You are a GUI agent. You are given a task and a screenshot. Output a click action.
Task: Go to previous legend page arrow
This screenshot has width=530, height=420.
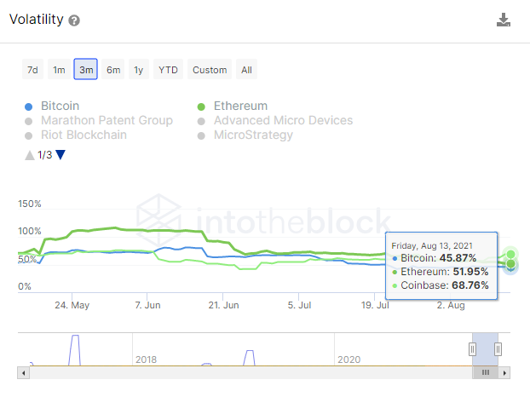click(x=30, y=155)
